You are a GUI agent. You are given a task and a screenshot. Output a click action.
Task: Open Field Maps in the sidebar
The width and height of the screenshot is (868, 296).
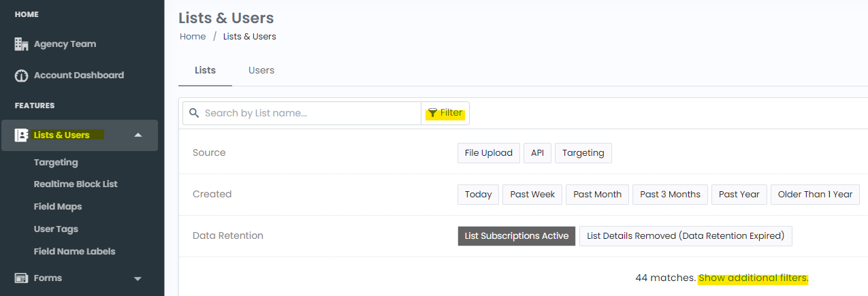[x=58, y=206]
